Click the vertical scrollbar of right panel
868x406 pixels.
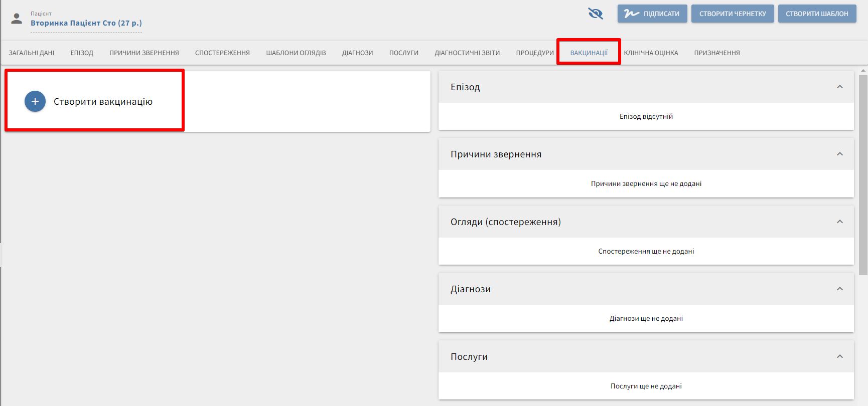coord(863,175)
